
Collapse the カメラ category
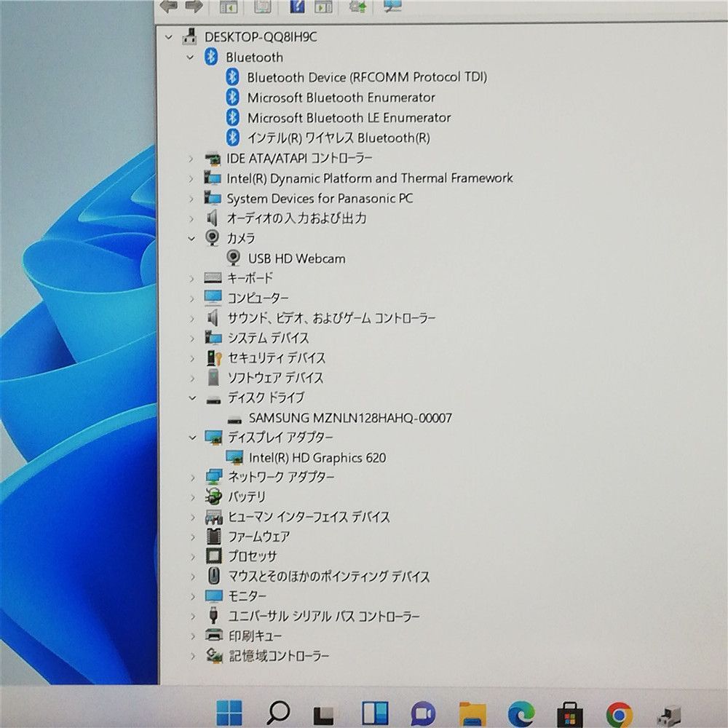[x=191, y=238]
